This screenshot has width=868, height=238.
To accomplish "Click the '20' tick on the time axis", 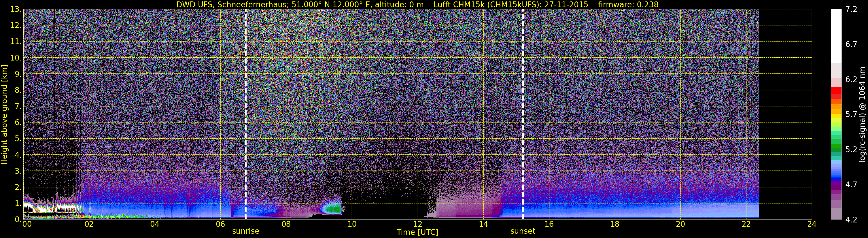I will [680, 224].
